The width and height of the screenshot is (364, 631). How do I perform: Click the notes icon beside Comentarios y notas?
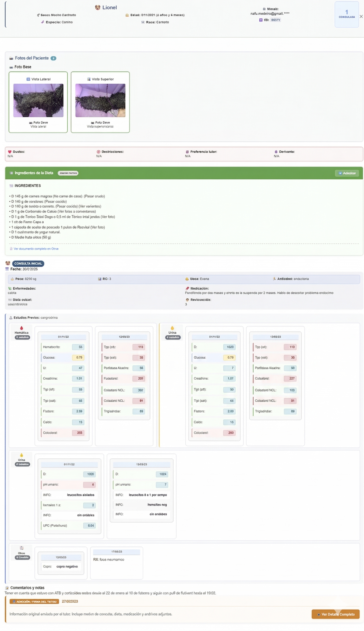[x=7, y=588]
